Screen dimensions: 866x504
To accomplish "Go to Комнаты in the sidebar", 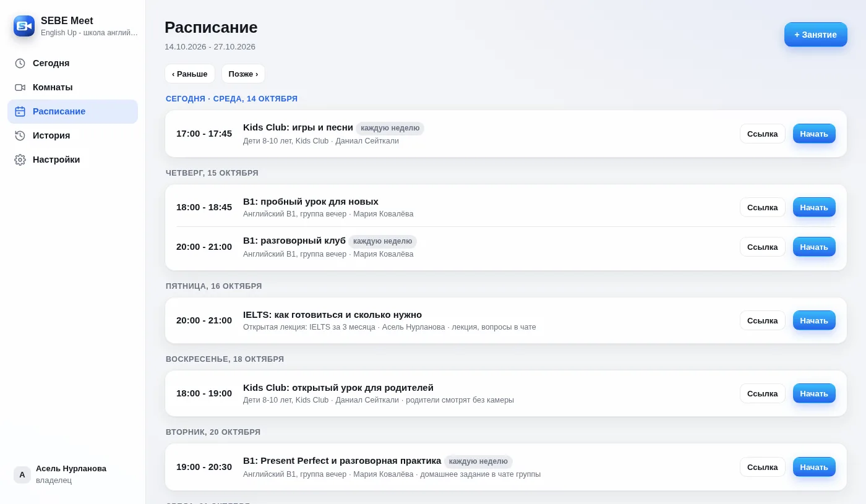I will [x=72, y=87].
